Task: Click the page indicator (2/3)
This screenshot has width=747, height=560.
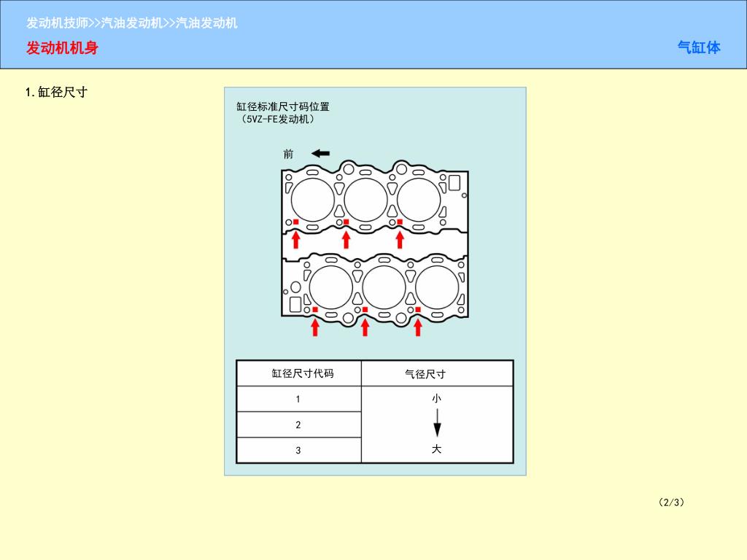Action: point(671,502)
